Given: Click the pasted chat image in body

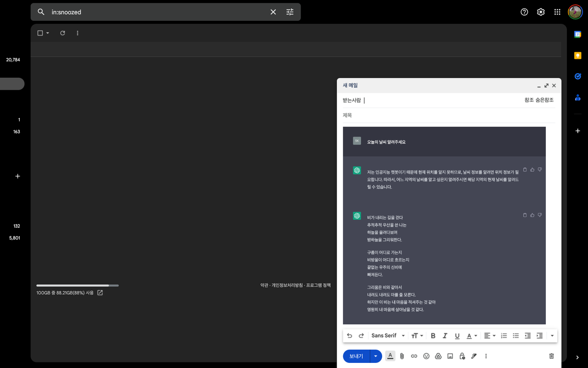Looking at the screenshot, I should coord(444,225).
